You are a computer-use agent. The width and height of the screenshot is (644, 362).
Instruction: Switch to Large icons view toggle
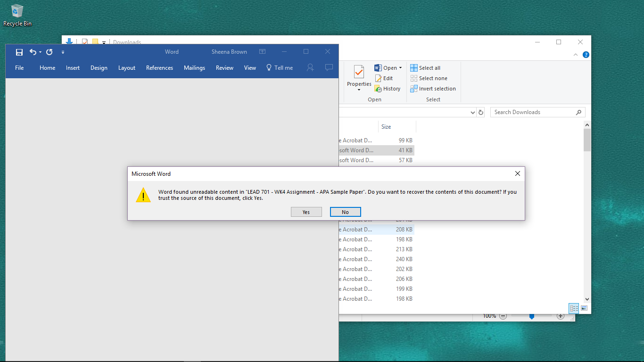click(584, 308)
